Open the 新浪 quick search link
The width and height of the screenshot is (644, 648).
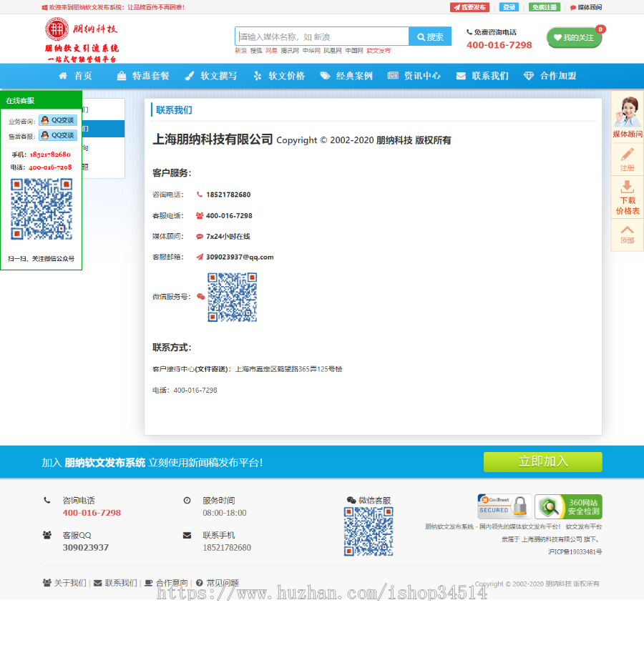tap(240, 51)
